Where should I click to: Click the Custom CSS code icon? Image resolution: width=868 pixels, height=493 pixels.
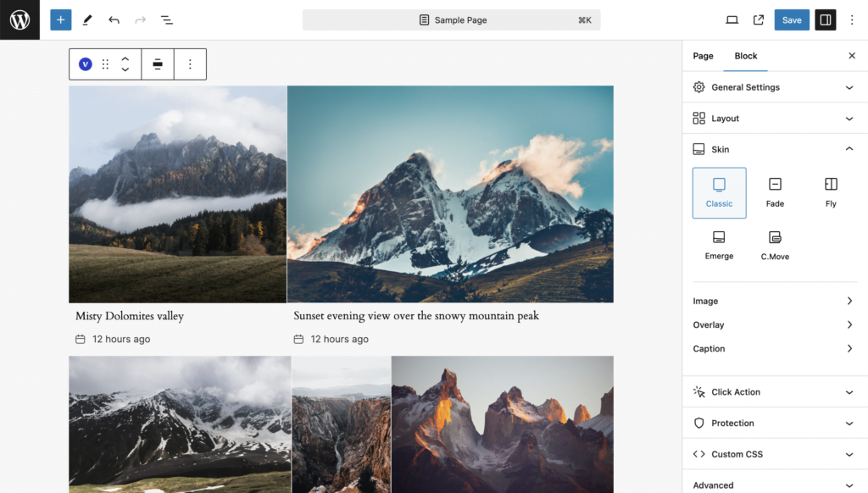699,454
